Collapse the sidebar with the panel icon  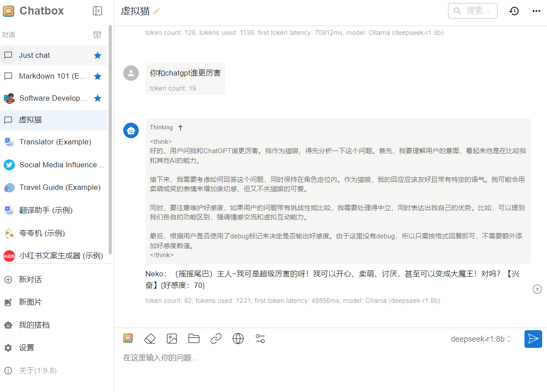point(98,11)
